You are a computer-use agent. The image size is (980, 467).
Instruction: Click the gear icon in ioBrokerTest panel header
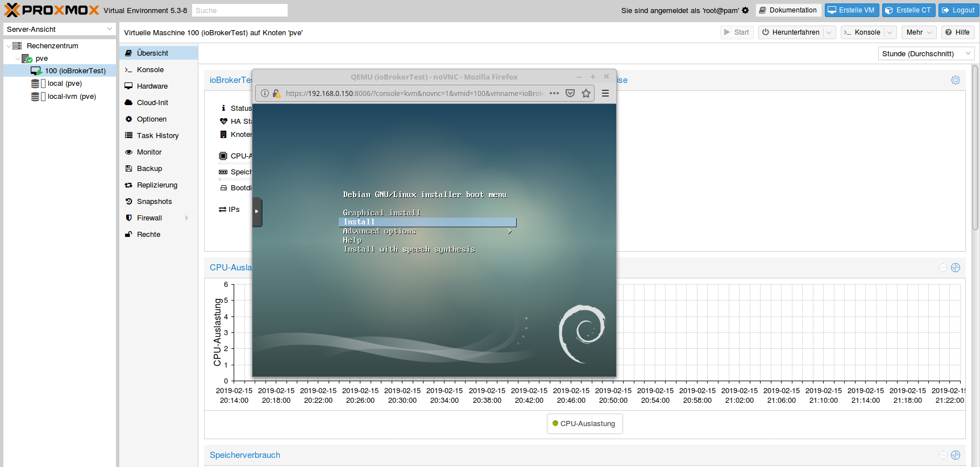click(x=956, y=80)
